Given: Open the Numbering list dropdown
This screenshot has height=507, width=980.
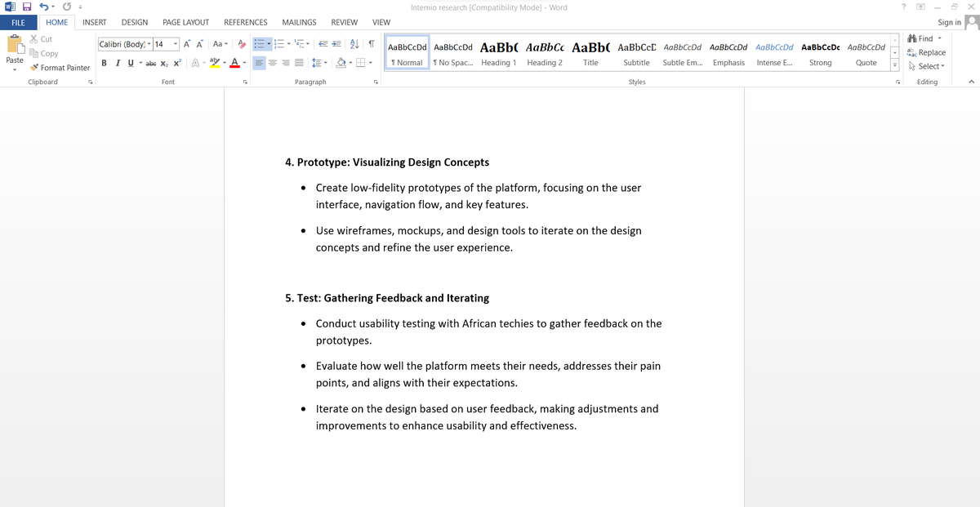Looking at the screenshot, I should pos(288,44).
